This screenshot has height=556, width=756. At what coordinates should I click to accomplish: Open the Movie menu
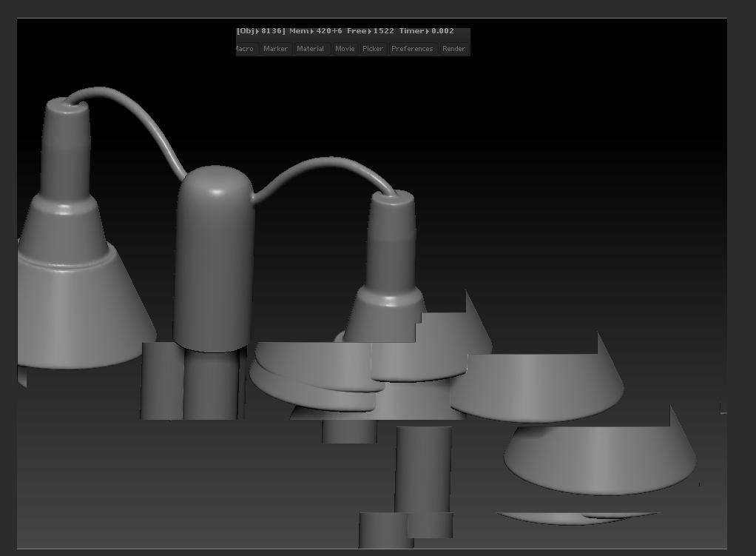tap(344, 48)
